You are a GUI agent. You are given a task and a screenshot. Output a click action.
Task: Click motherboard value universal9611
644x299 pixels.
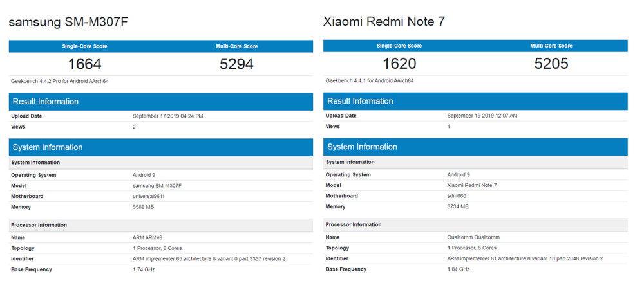149,197
